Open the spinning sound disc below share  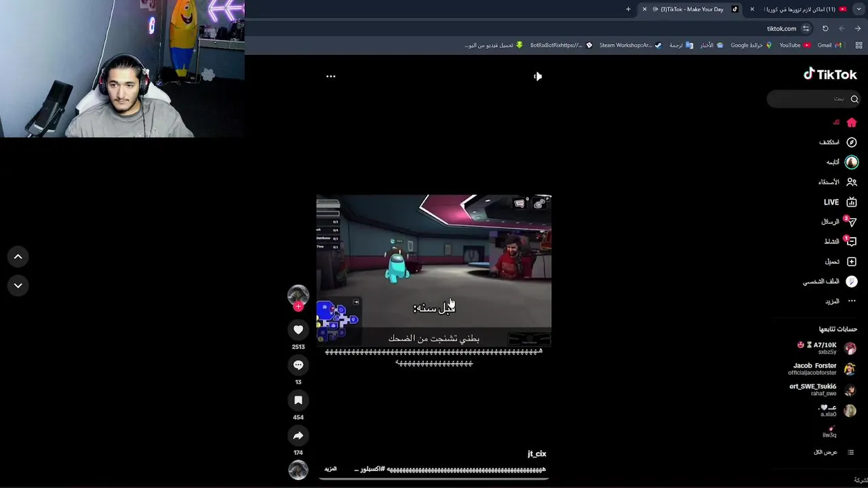[298, 470]
